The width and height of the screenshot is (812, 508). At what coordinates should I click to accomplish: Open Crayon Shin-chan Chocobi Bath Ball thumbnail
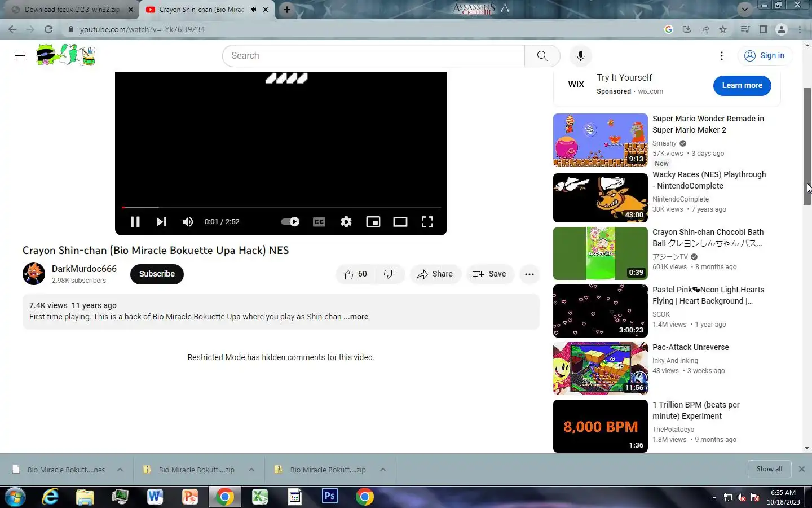pyautogui.click(x=600, y=253)
